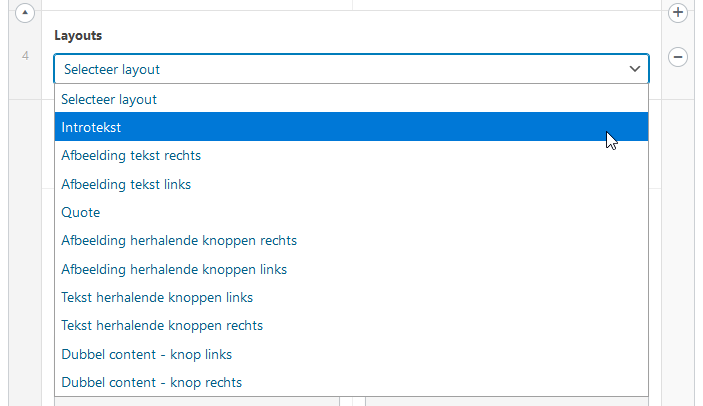The image size is (703, 406).
Task: Pick Dubbel content - knop links
Action: coord(352,354)
